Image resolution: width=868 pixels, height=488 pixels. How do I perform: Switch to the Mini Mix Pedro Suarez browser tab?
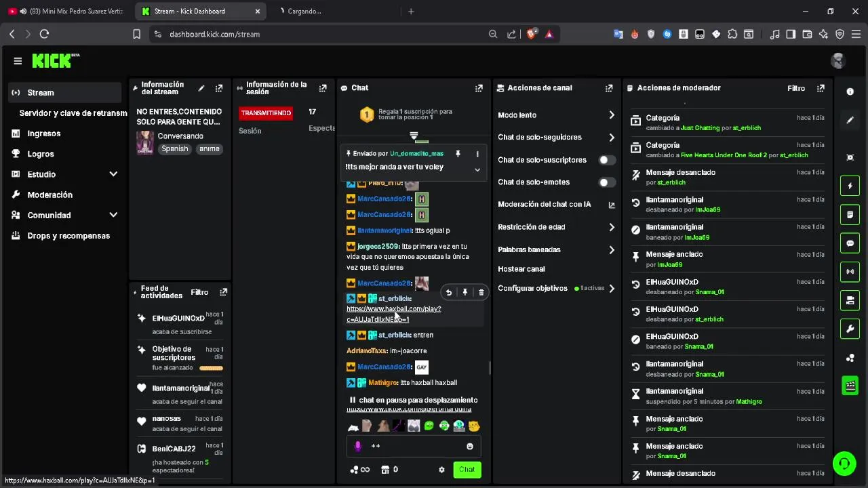(x=66, y=11)
